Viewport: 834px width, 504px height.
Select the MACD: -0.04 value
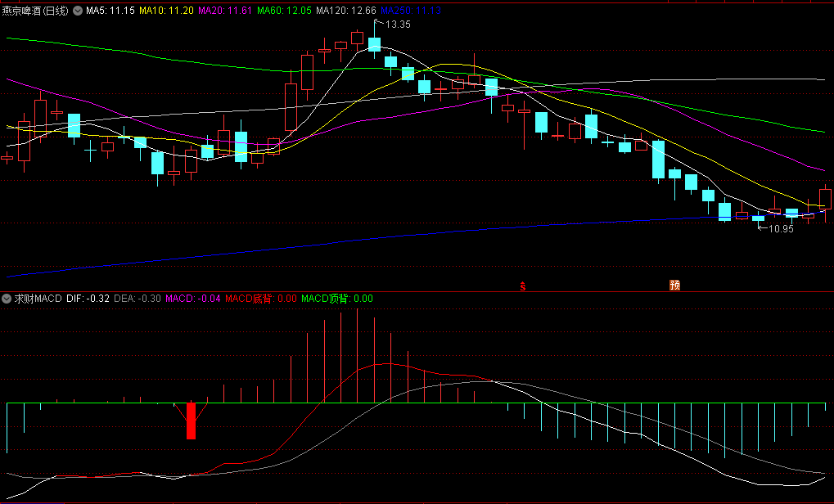192,299
